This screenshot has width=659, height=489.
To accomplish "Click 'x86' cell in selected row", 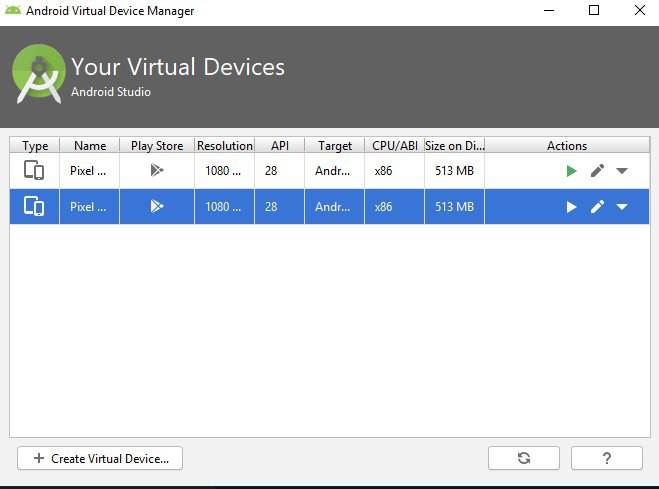I will (395, 207).
